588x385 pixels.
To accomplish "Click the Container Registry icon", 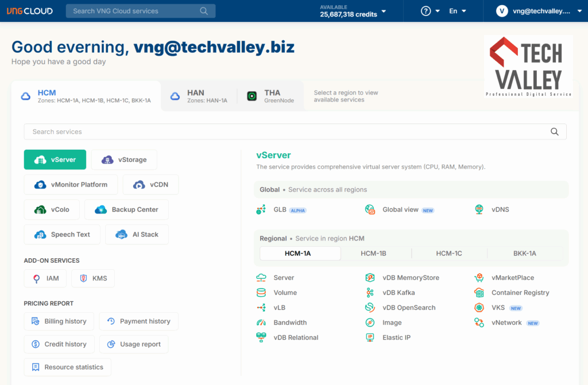I will point(479,293).
